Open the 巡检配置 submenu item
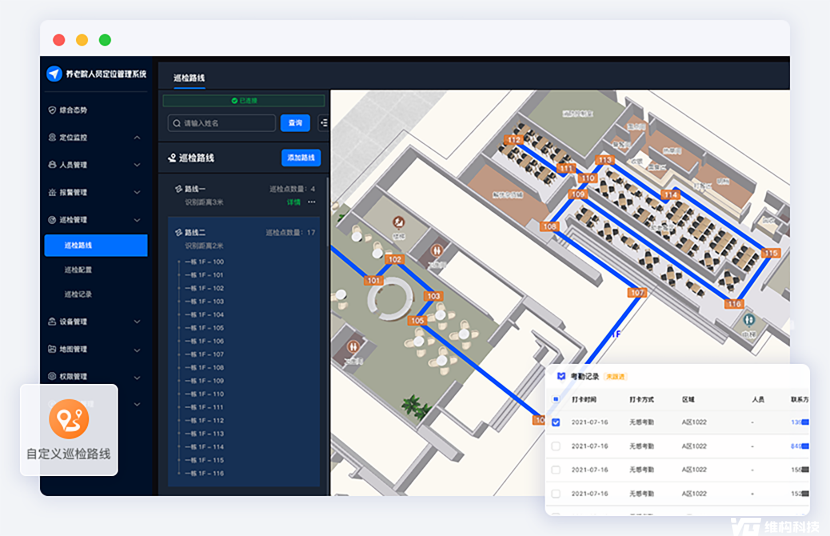 pos(78,270)
